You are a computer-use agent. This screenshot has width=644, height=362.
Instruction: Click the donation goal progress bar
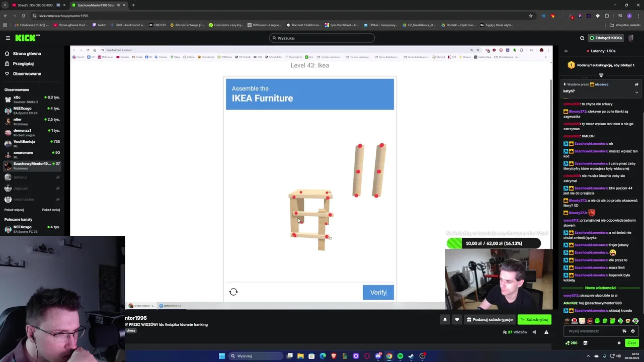[x=494, y=243]
